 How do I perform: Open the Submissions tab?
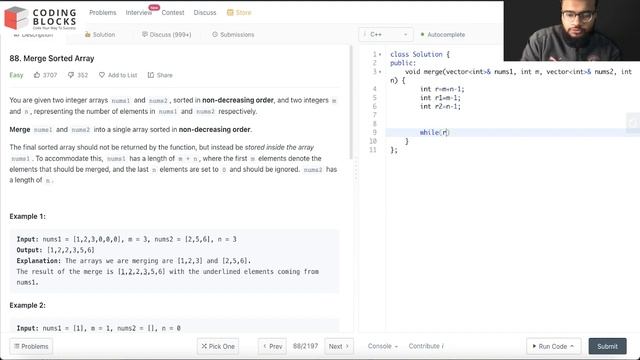tap(233, 35)
